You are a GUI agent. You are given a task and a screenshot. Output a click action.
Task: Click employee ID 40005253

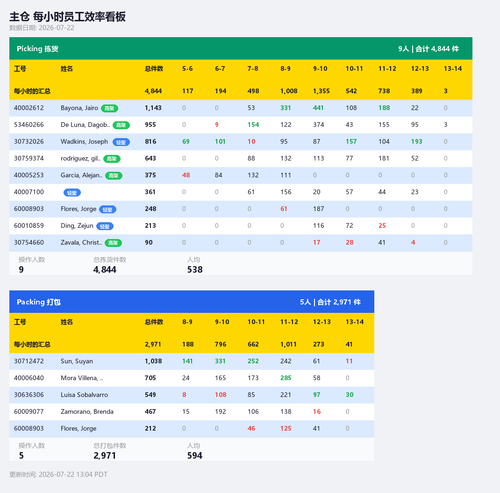coord(29,175)
